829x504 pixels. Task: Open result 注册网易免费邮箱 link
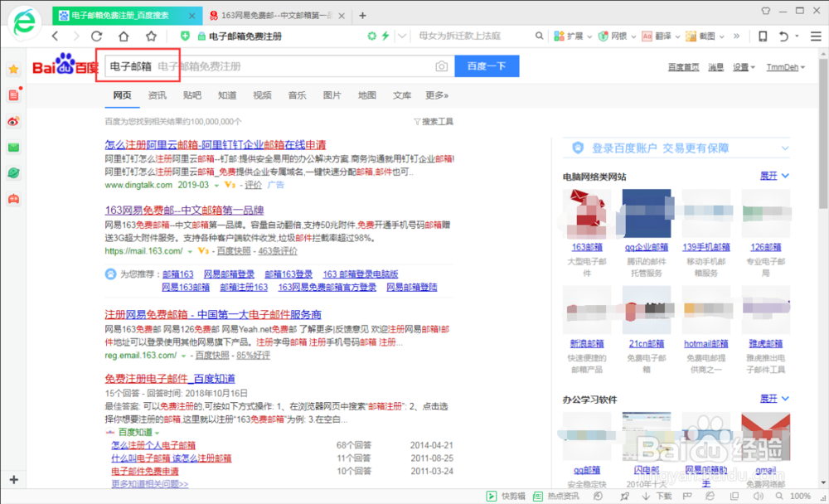[x=213, y=314]
